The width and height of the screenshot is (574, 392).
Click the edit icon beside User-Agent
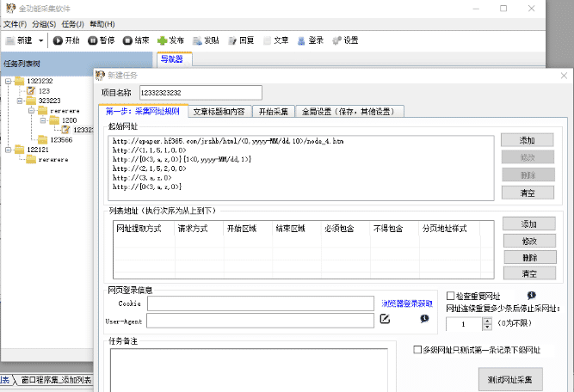pos(385,319)
